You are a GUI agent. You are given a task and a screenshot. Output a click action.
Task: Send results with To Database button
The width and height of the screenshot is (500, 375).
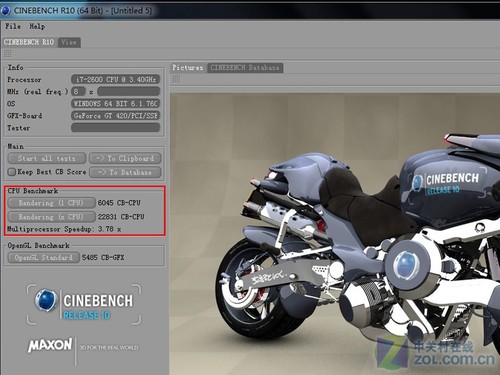125,172
